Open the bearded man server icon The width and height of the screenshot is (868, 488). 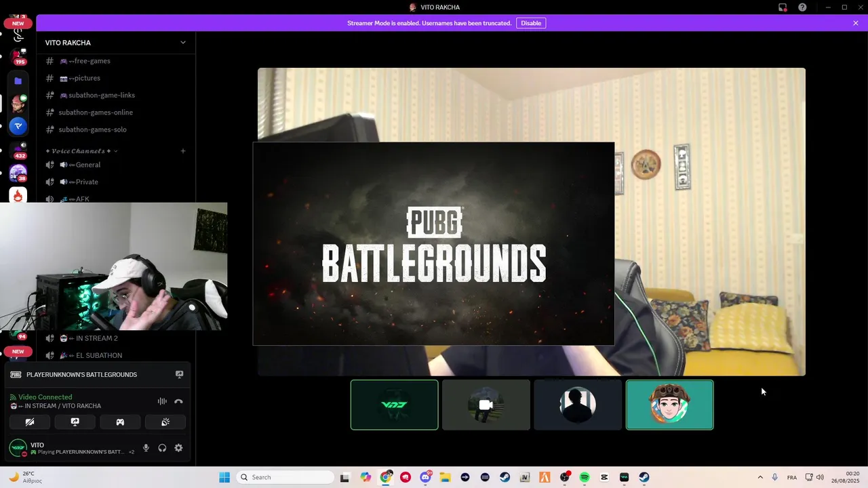click(18, 104)
